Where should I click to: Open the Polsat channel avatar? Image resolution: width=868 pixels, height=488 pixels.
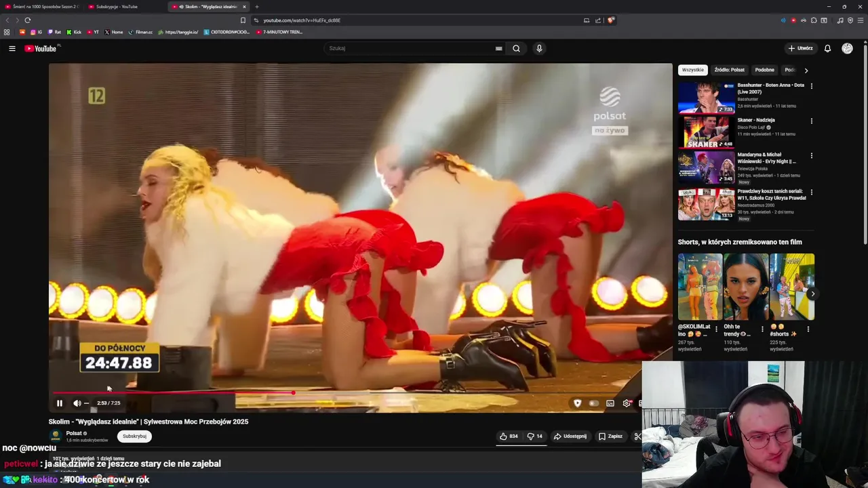tap(56, 436)
